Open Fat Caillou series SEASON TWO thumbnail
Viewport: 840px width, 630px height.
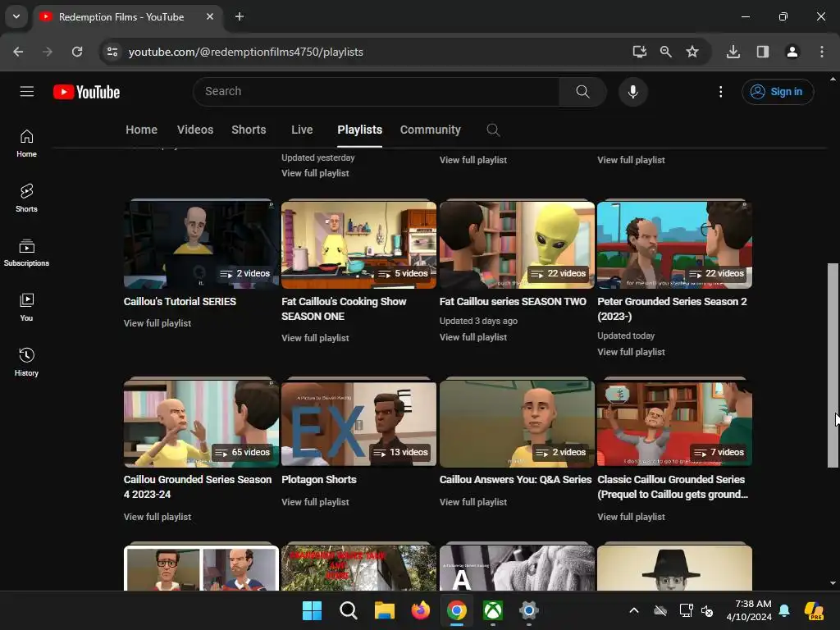click(517, 244)
